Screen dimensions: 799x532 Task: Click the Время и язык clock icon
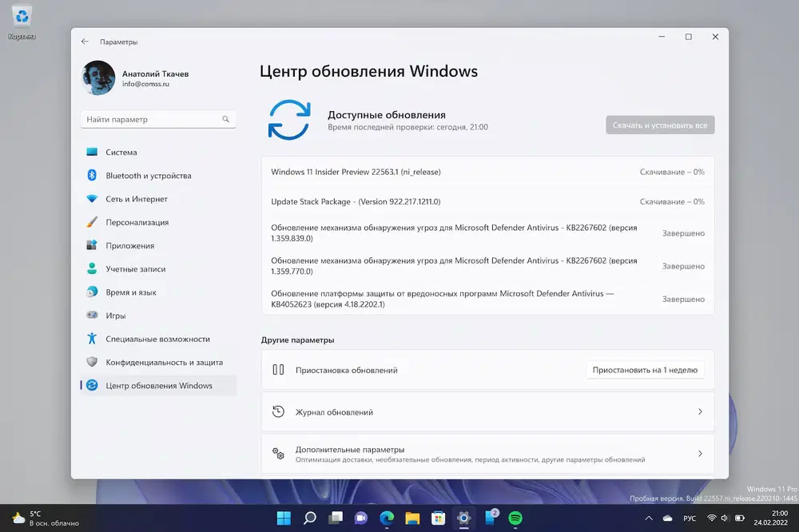coord(93,292)
